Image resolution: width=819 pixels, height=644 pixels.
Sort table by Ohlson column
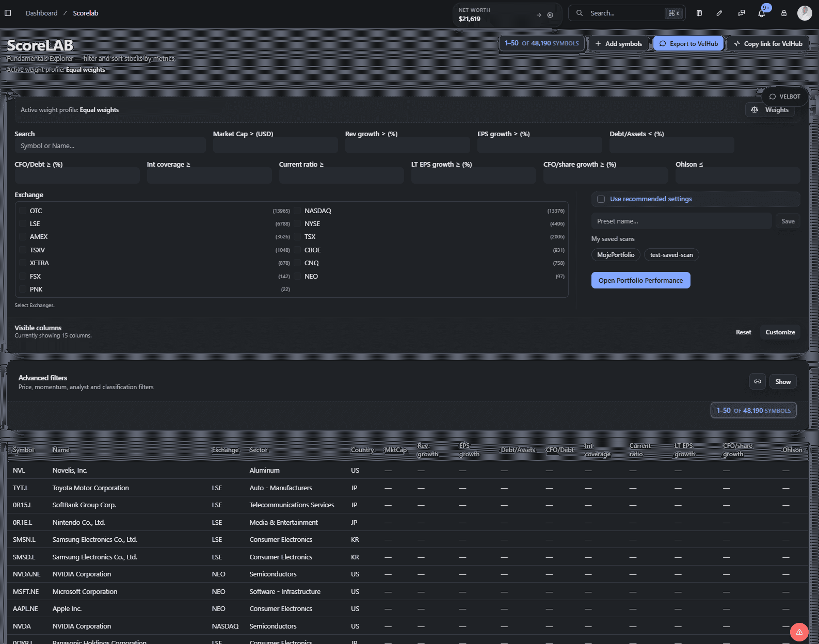[792, 450]
